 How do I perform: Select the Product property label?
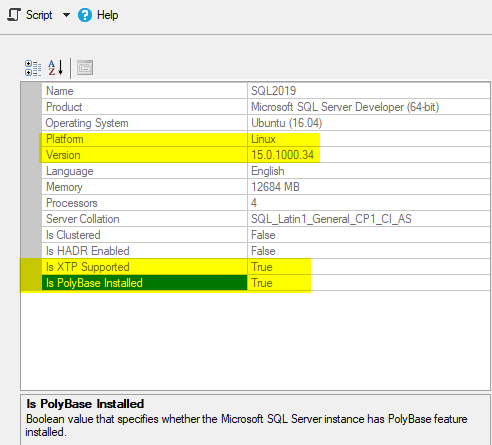click(64, 107)
